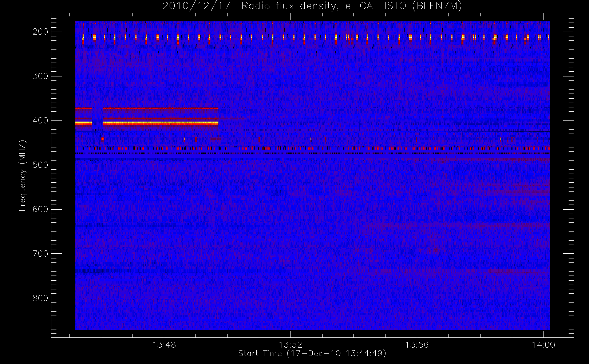
Task: Click the 'Frequency (MHZ)' axis title
Action: tap(23, 175)
